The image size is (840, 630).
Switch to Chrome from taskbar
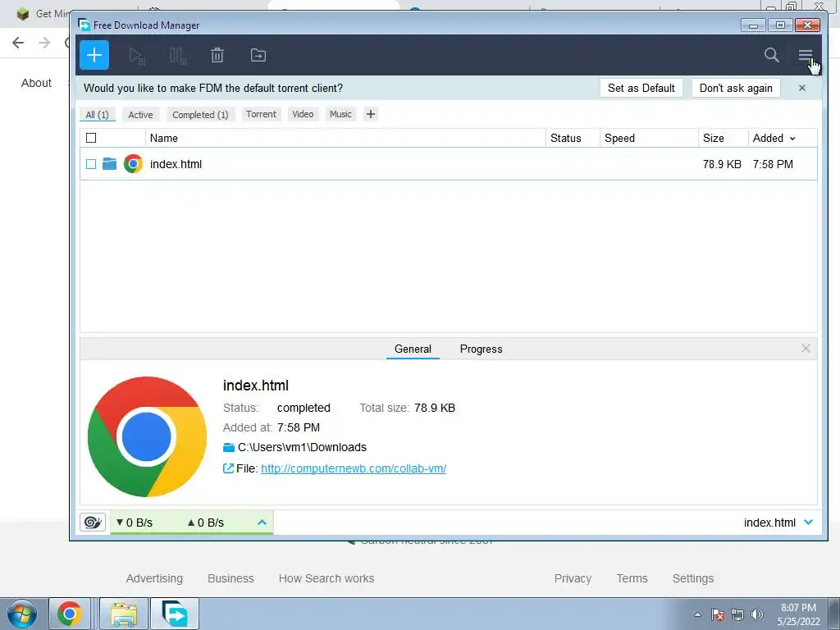pos(70,614)
